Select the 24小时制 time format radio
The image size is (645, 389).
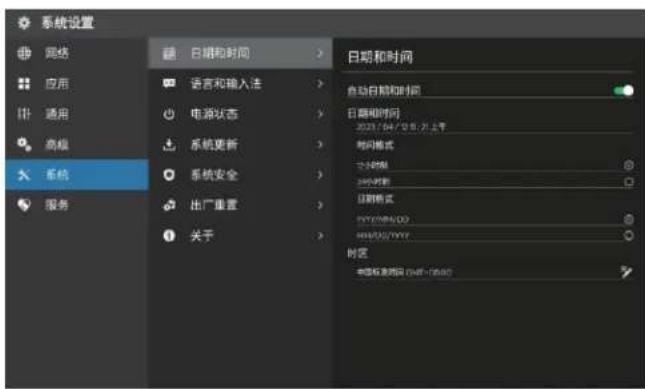click(x=628, y=181)
